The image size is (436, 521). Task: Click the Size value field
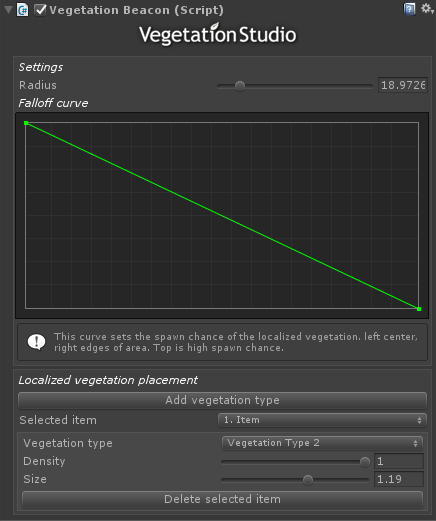click(399, 479)
